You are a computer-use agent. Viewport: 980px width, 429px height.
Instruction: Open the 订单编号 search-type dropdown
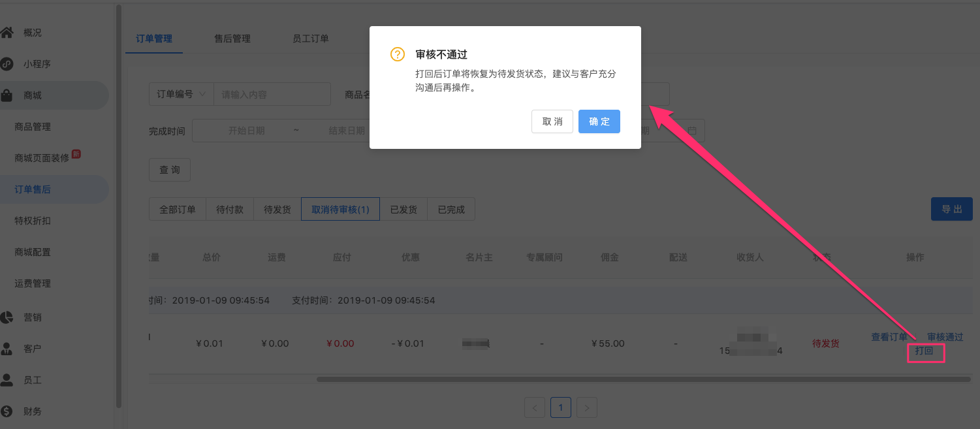point(182,94)
